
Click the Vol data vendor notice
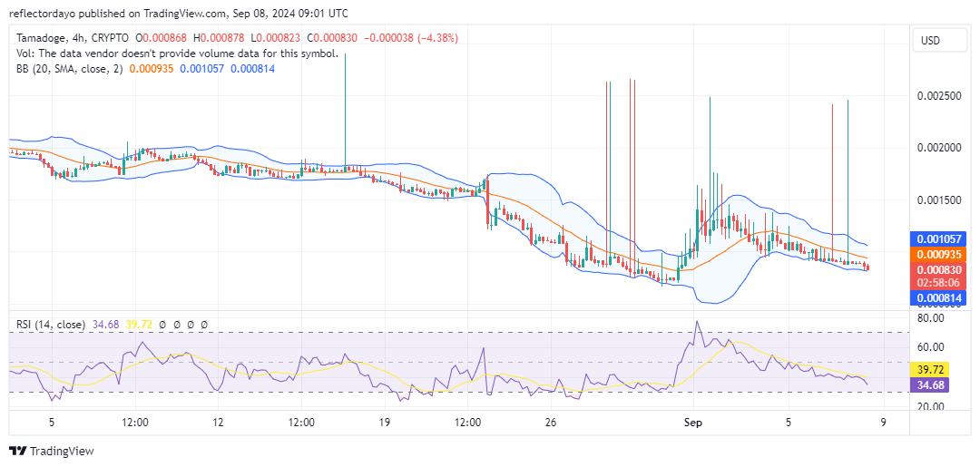coord(177,54)
